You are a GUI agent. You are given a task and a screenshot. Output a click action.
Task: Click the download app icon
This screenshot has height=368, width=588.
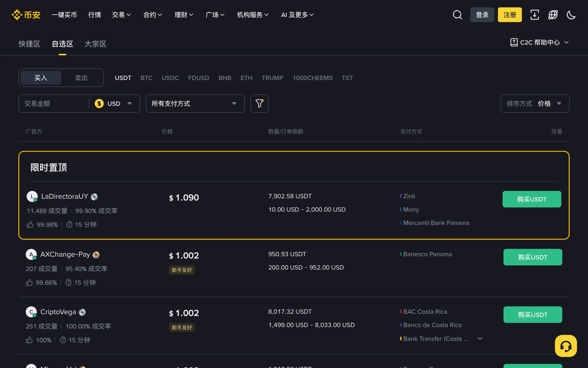(x=534, y=15)
